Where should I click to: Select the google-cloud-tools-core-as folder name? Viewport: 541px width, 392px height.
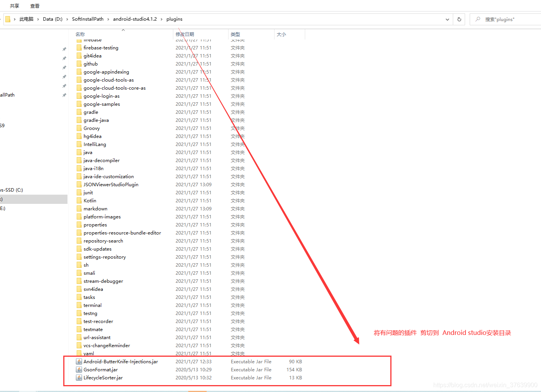[x=115, y=88]
